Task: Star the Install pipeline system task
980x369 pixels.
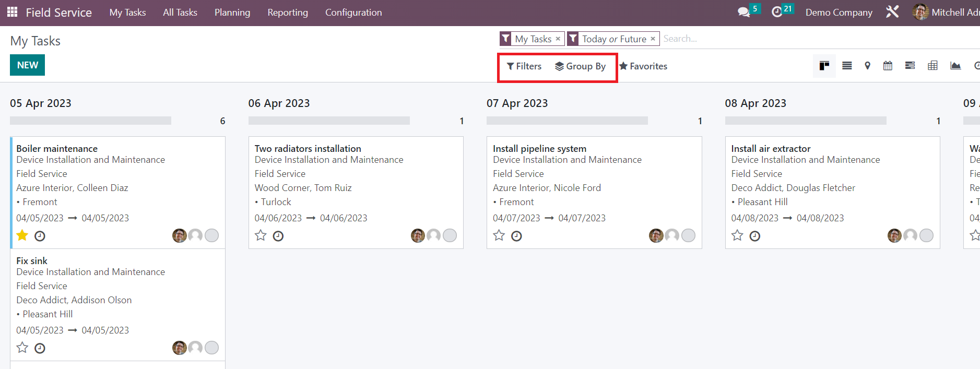Action: click(x=499, y=235)
